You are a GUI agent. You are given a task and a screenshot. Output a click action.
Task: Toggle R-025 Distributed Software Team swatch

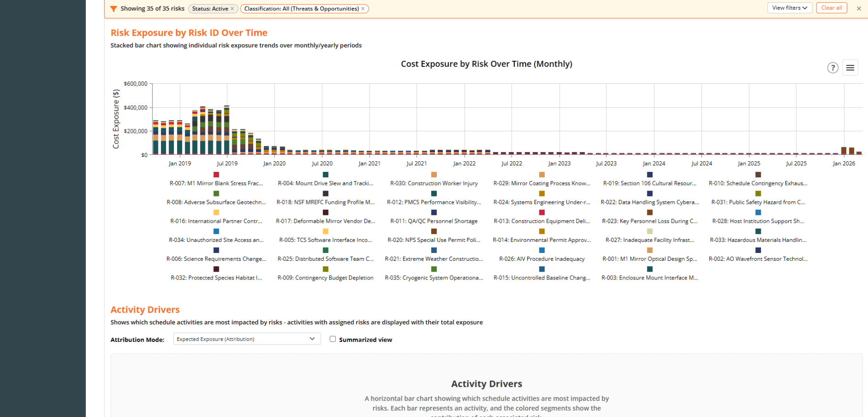click(325, 250)
